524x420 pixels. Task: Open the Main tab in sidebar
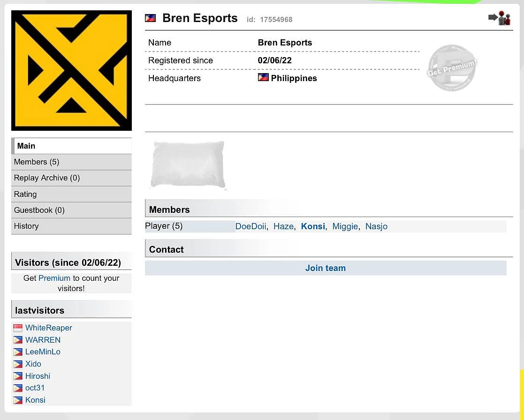[x=71, y=146]
